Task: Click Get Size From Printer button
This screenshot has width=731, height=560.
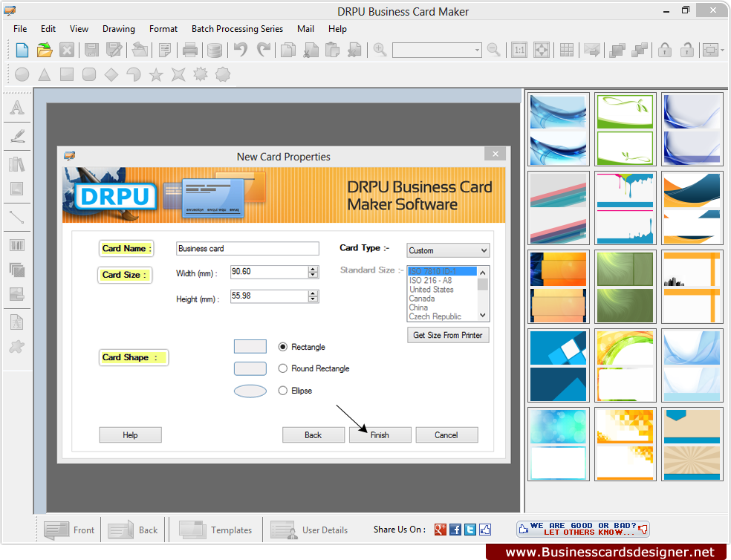Action: (x=448, y=335)
